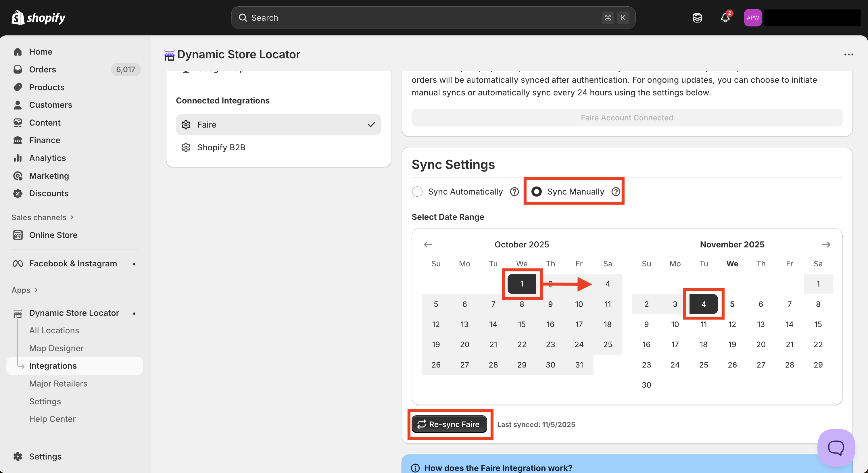The width and height of the screenshot is (868, 473).
Task: Open the Analytics menu item
Action: tap(47, 158)
